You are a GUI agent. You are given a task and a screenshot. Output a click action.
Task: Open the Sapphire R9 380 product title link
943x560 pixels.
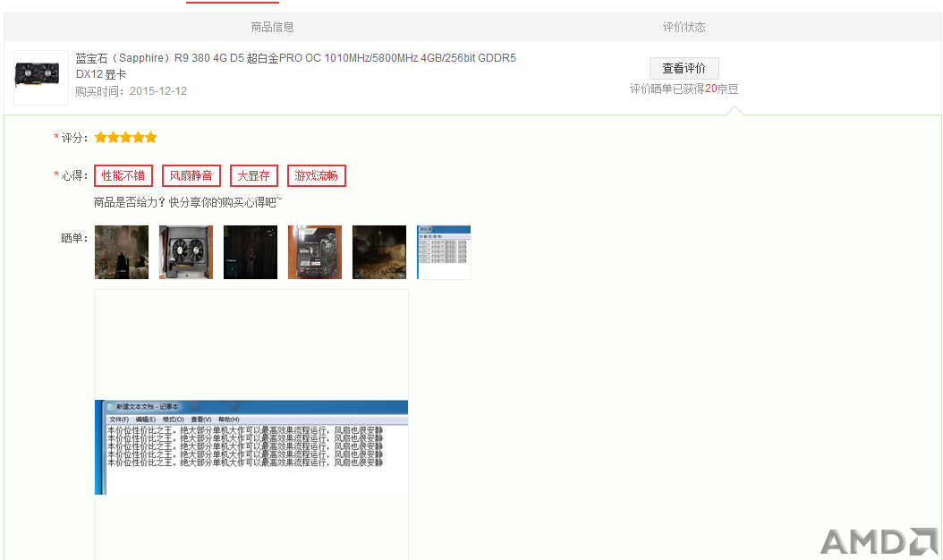pos(295,66)
